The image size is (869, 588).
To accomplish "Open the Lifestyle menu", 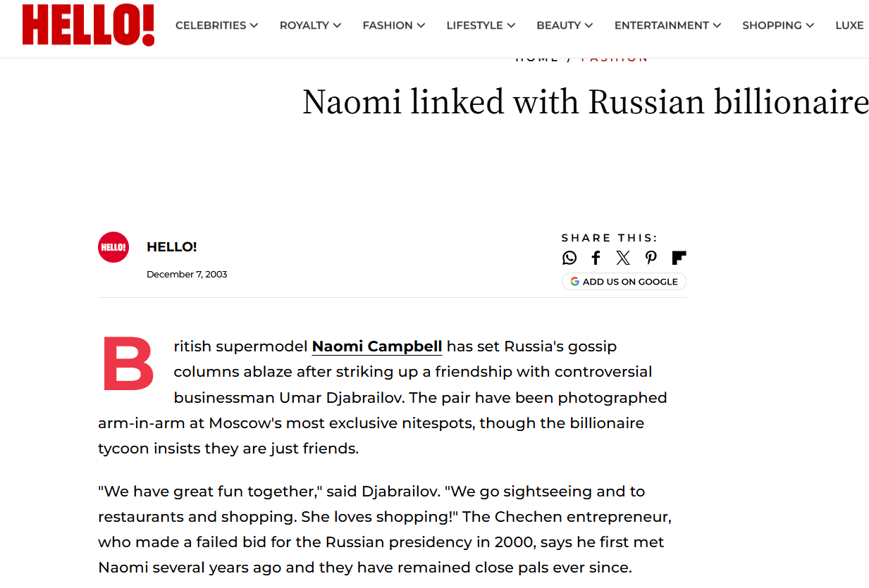I will point(481,25).
